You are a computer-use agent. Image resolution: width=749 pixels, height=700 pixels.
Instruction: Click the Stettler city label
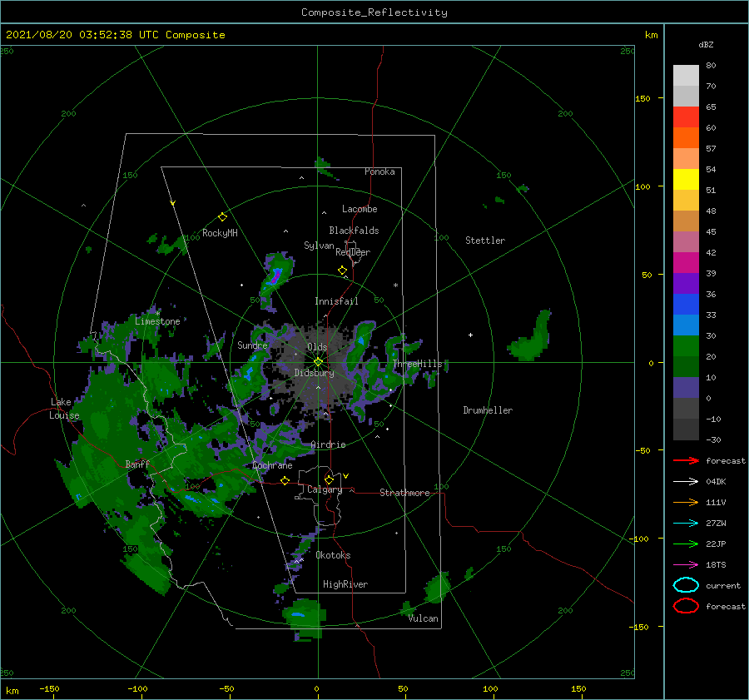pyautogui.click(x=485, y=241)
